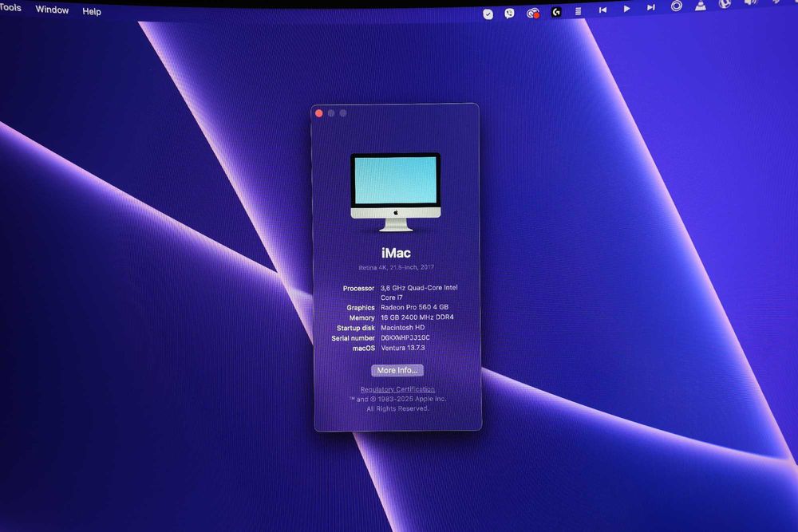Click the concentric circles menu bar icon
The width and height of the screenshot is (798, 532).
(677, 6)
